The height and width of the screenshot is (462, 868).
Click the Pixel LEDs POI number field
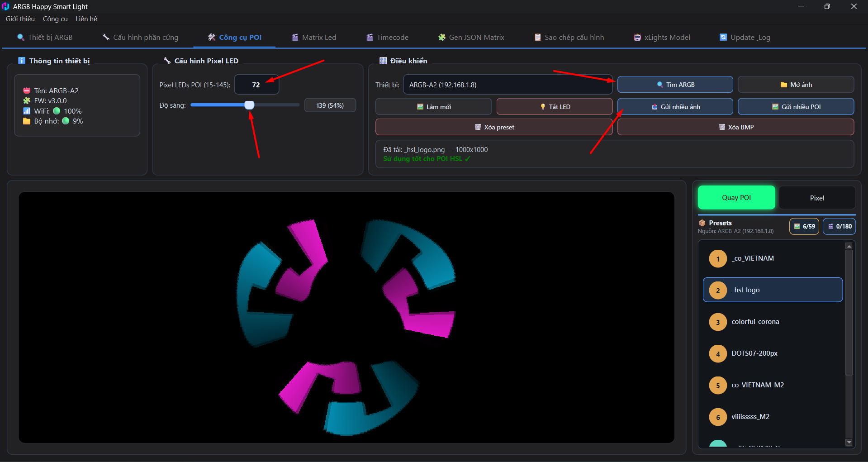pyautogui.click(x=256, y=85)
